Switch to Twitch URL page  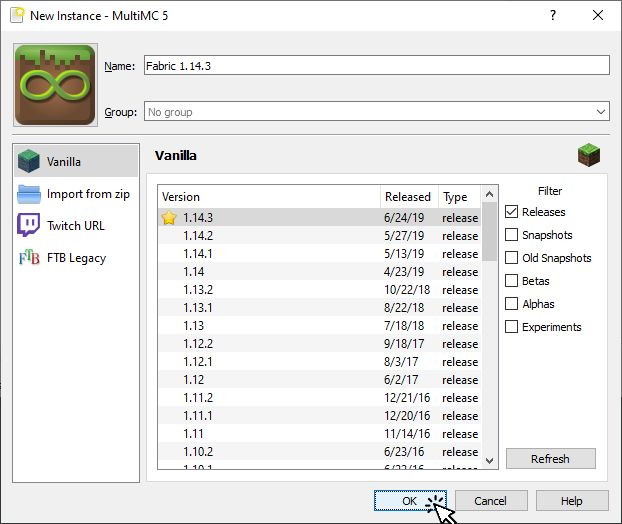[76, 226]
